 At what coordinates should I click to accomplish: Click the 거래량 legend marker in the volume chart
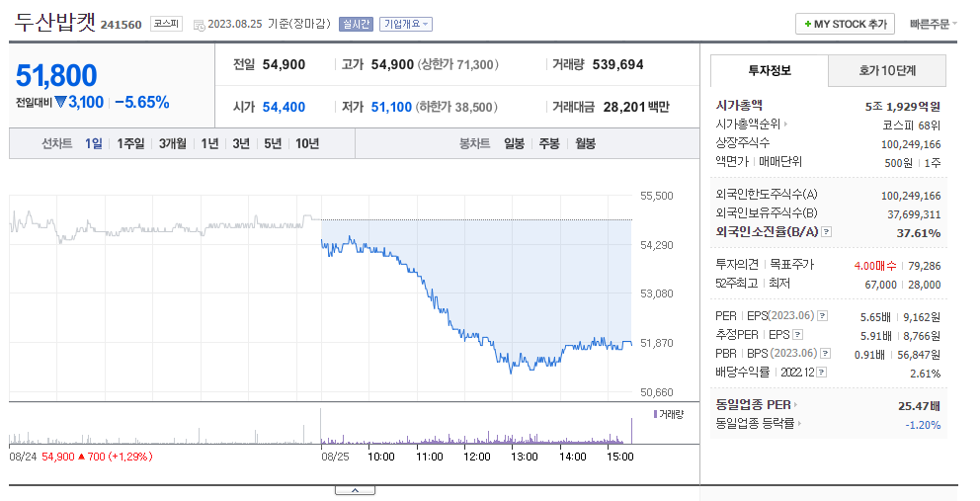pos(655,414)
